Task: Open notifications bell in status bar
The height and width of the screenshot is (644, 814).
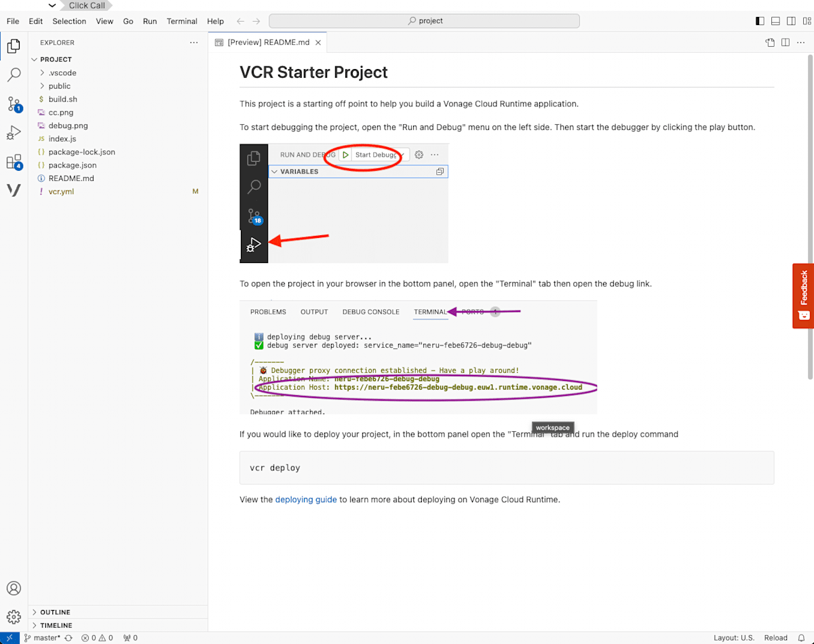Action: coord(801,638)
